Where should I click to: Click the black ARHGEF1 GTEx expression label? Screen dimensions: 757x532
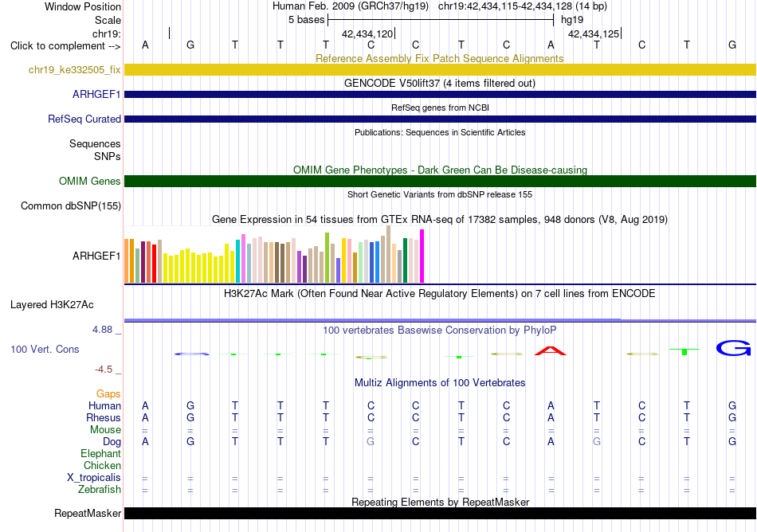[x=96, y=256]
